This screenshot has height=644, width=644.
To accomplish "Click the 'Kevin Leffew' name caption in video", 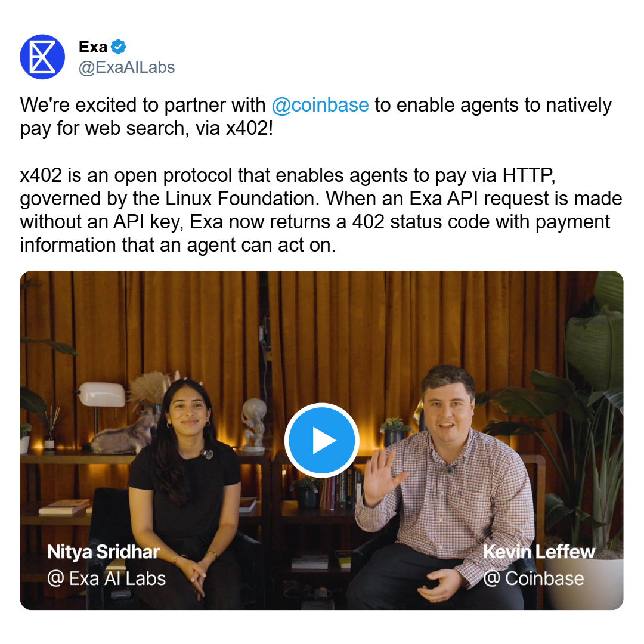I will [x=539, y=552].
